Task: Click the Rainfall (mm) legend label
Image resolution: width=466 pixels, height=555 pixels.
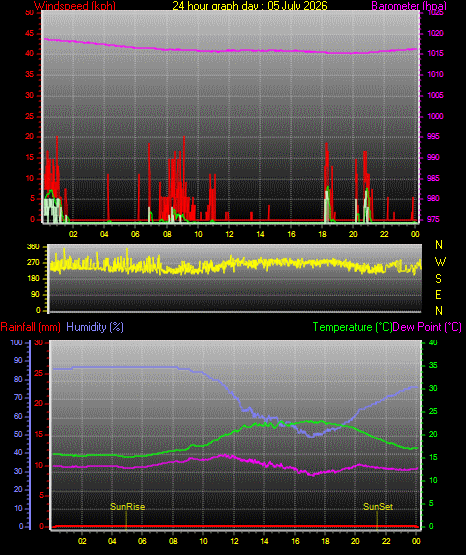Action: 30,327
